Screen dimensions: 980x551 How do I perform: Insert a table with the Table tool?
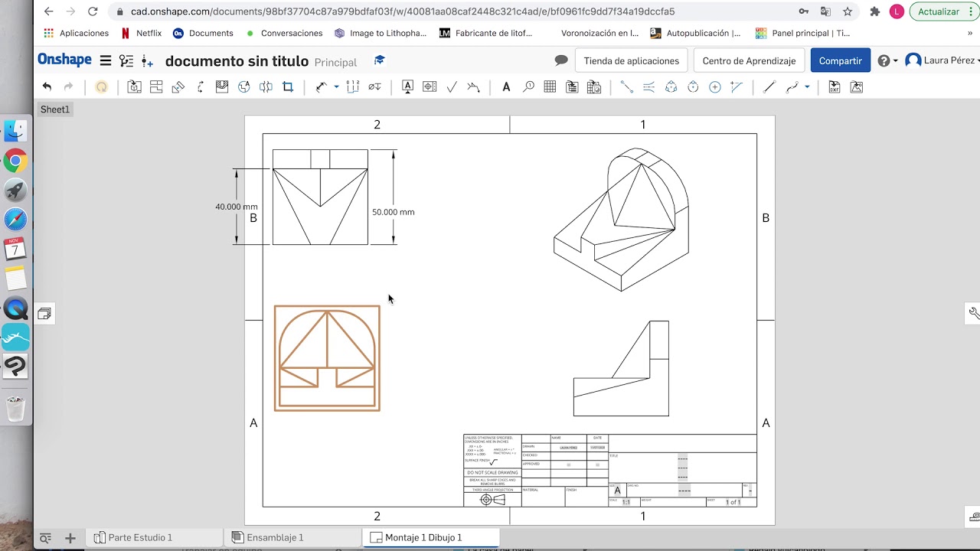(x=550, y=87)
